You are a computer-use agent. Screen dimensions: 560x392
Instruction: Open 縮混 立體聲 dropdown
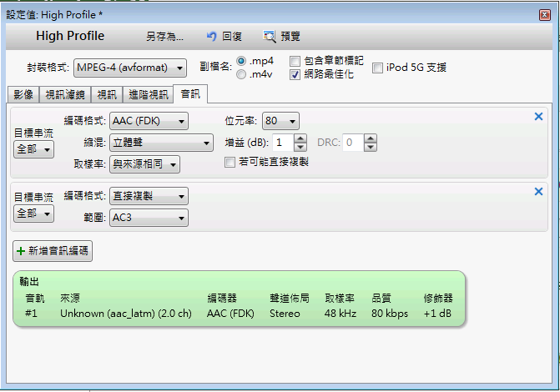pyautogui.click(x=161, y=143)
